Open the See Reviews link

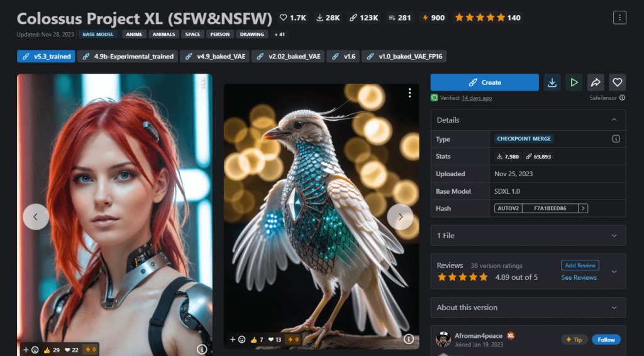coord(579,277)
